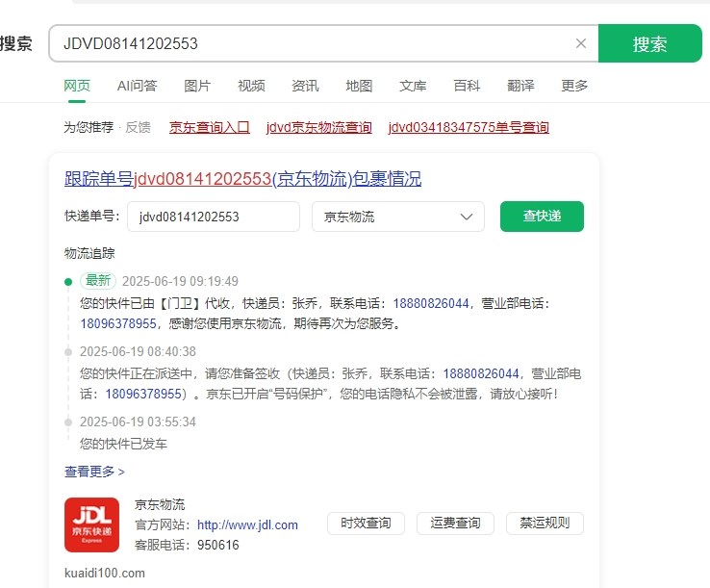Click the 客服电话 950616 number

pos(217,545)
